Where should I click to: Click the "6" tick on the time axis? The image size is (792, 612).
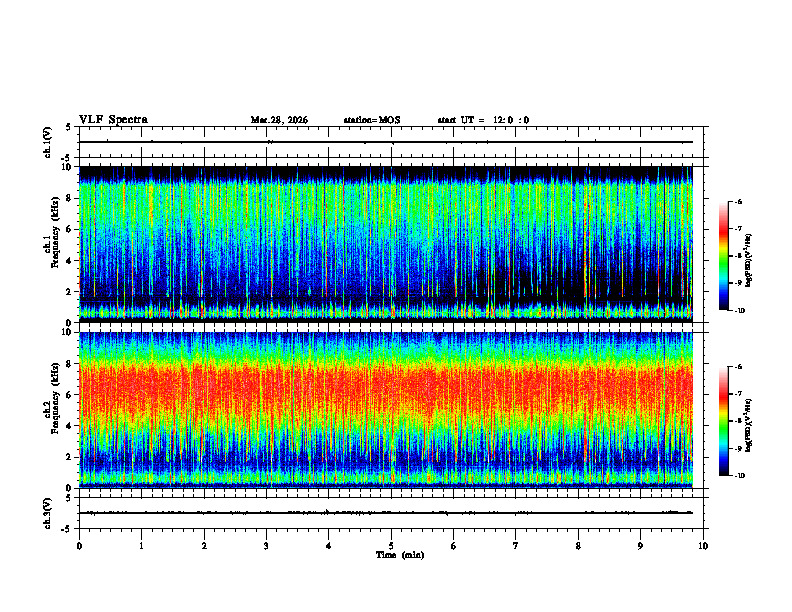point(453,546)
